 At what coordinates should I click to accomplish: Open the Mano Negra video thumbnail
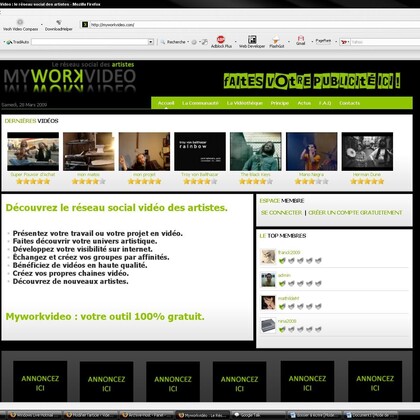click(x=312, y=151)
